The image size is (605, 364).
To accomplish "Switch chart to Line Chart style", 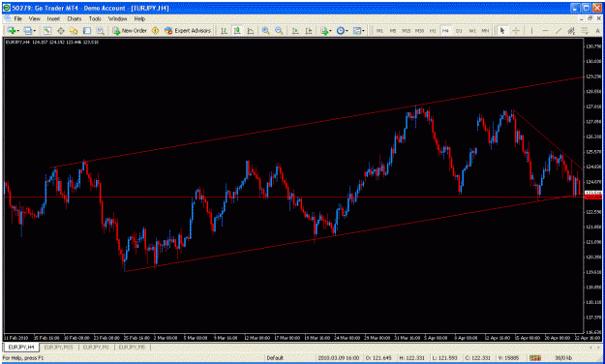I will click(251, 30).
